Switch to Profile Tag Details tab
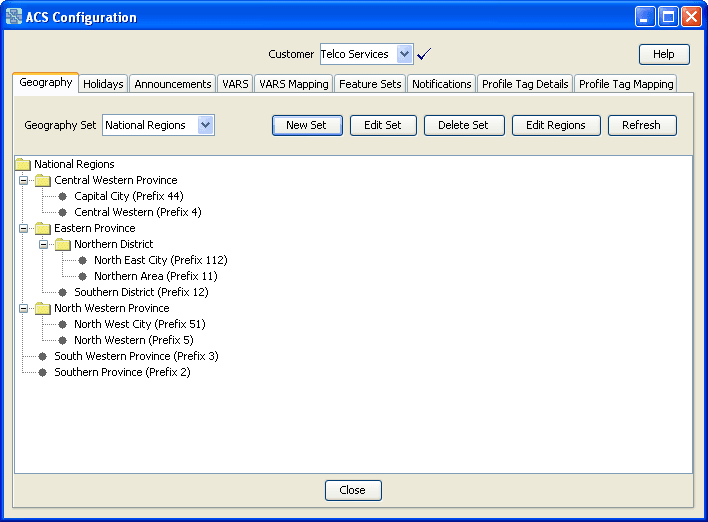The height and width of the screenshot is (522, 708). click(525, 84)
